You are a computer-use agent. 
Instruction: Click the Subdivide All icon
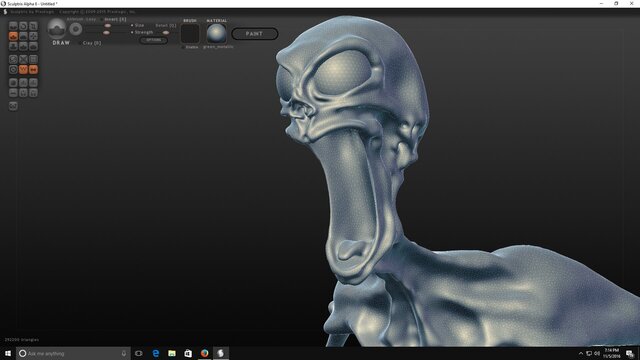point(33,60)
